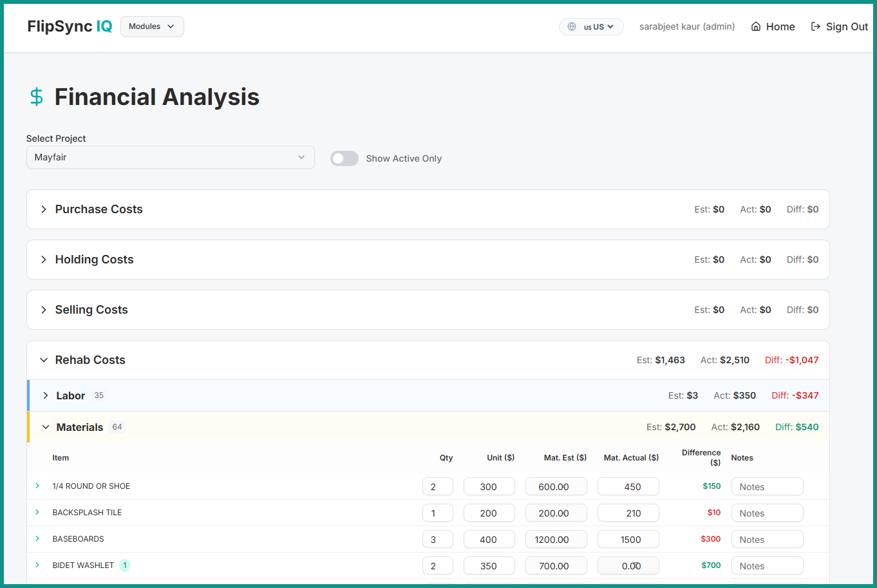Collapse the Rehab Costs section
The height and width of the screenshot is (588, 877).
44,360
